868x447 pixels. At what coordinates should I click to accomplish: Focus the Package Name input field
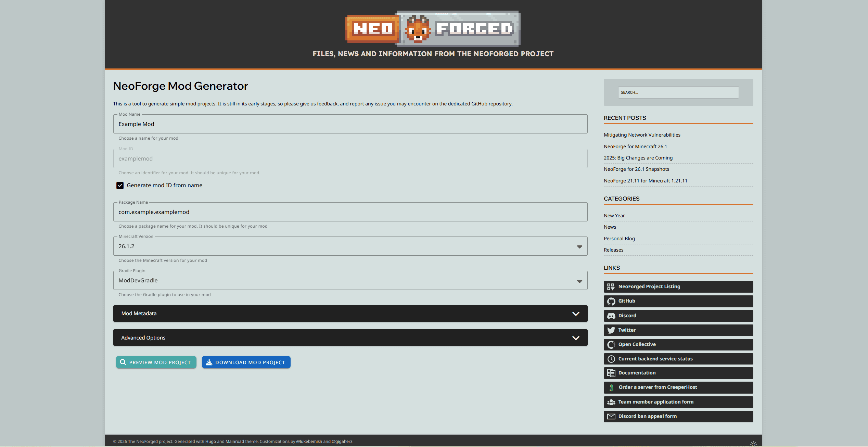[350, 212]
